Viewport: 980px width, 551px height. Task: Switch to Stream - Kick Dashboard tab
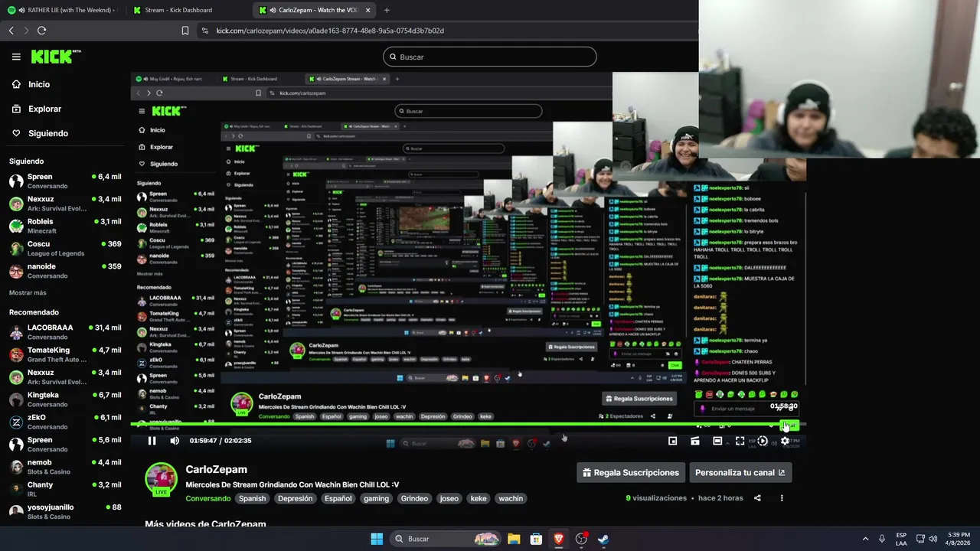tap(188, 10)
